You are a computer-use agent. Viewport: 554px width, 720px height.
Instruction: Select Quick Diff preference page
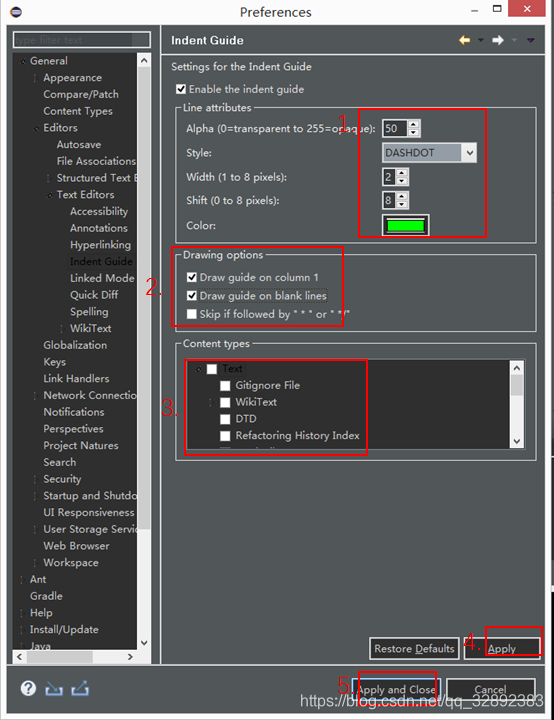click(x=94, y=295)
